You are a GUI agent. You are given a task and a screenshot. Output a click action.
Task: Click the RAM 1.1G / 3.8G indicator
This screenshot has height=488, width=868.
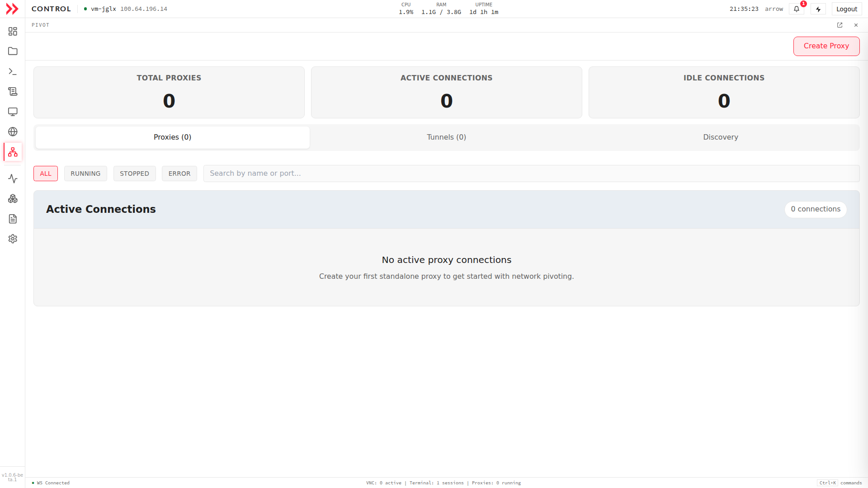(441, 9)
